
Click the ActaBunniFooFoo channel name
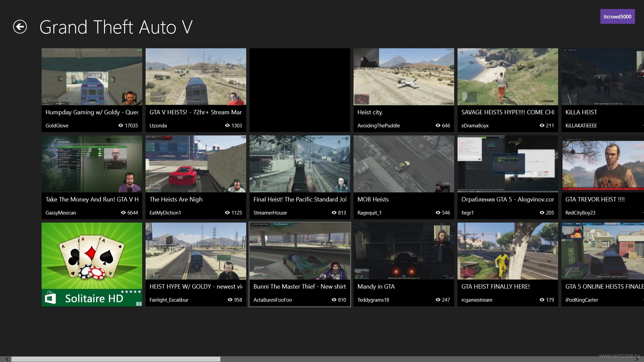(273, 300)
